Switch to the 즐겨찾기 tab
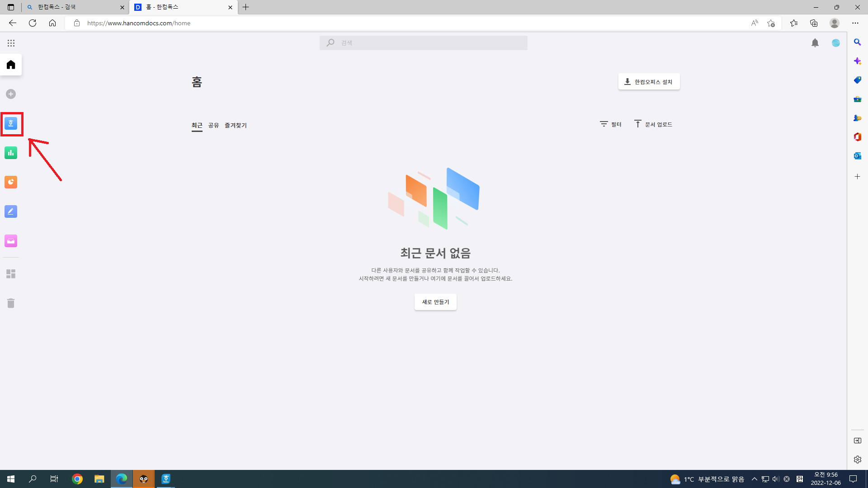The image size is (868, 488). [x=236, y=126]
